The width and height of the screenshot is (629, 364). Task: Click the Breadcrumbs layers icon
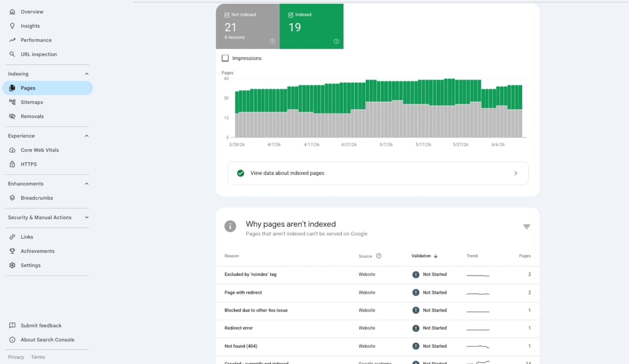click(x=12, y=198)
